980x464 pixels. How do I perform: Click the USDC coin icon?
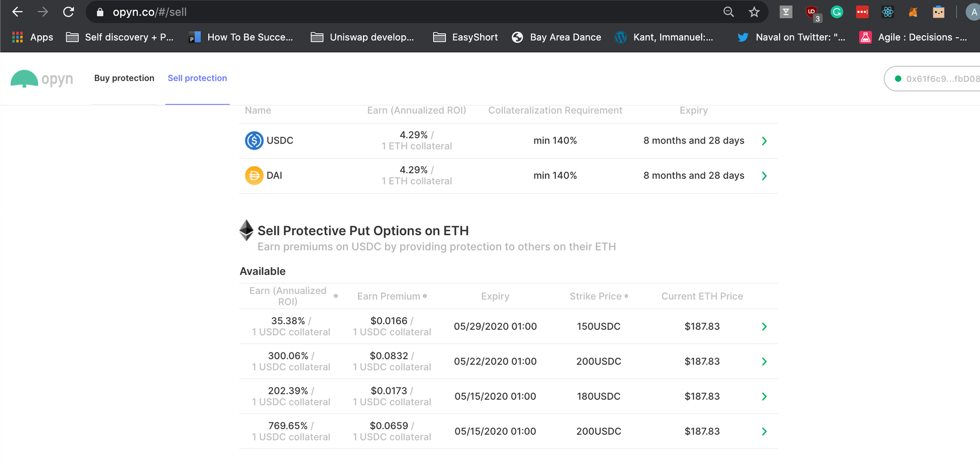[254, 141]
